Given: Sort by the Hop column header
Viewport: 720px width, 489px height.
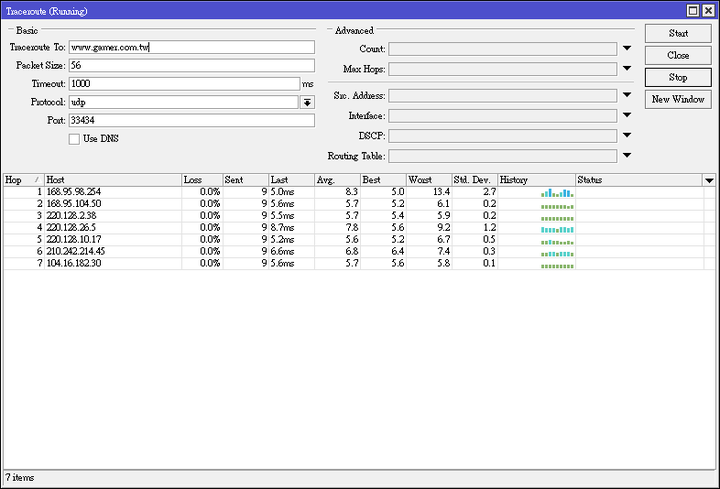Looking at the screenshot, I should point(23,180).
